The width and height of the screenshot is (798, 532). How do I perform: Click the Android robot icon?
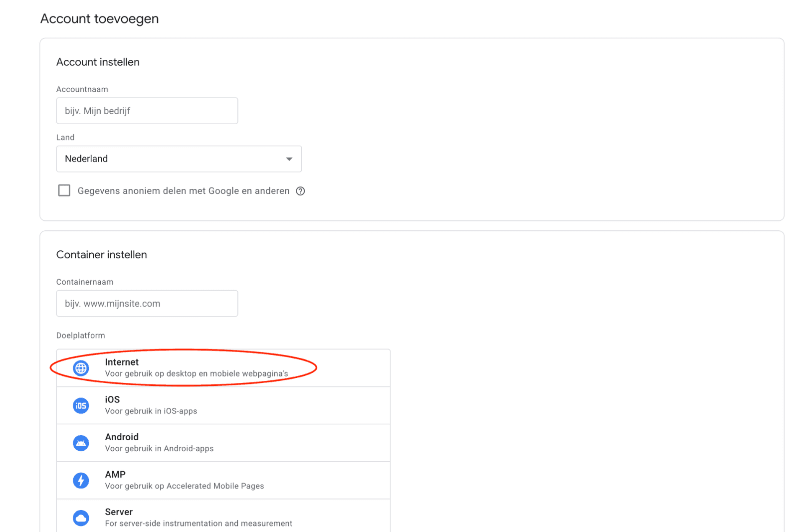click(x=81, y=443)
